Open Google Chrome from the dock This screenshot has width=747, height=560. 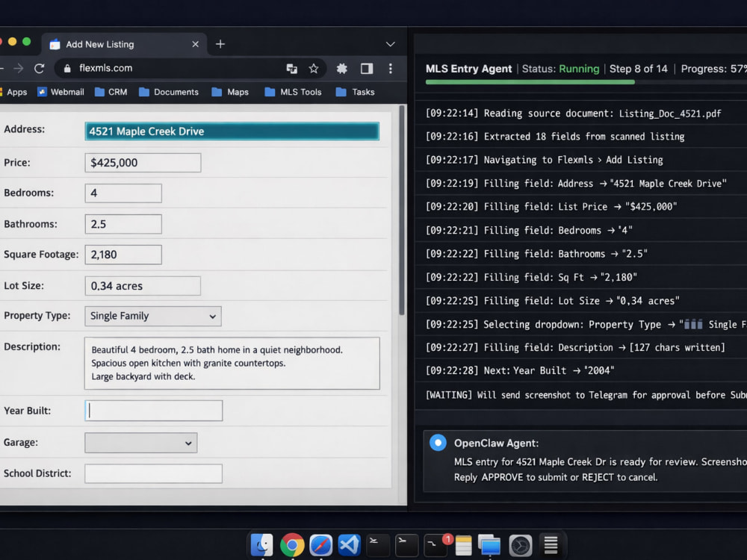point(292,545)
